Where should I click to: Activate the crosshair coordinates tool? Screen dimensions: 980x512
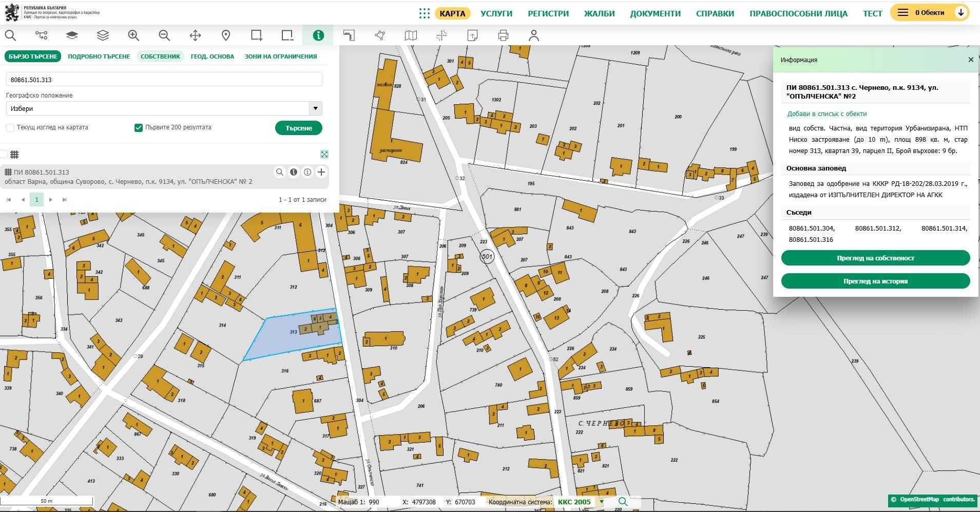click(441, 35)
